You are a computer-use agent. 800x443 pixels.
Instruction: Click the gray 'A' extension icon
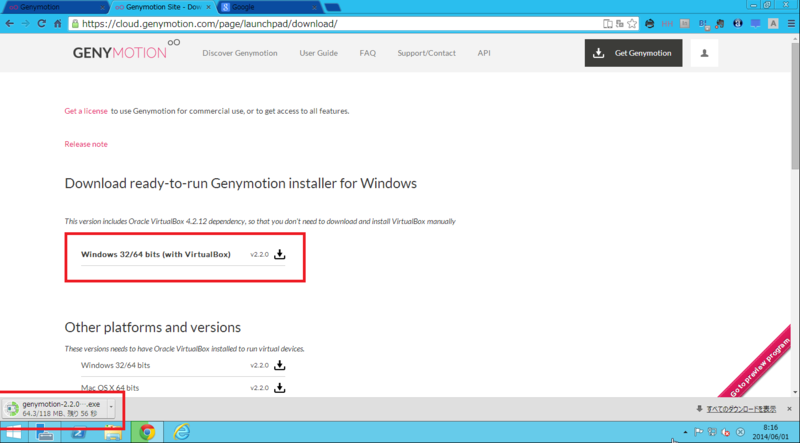pyautogui.click(x=773, y=23)
